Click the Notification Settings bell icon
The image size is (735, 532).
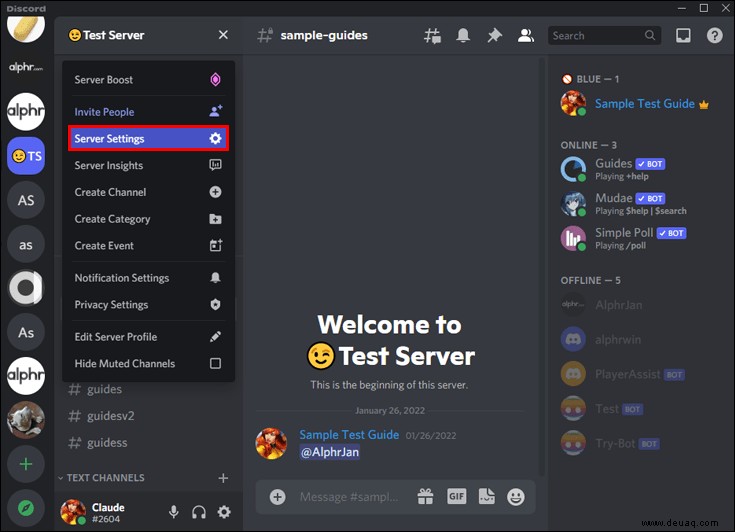click(x=215, y=277)
